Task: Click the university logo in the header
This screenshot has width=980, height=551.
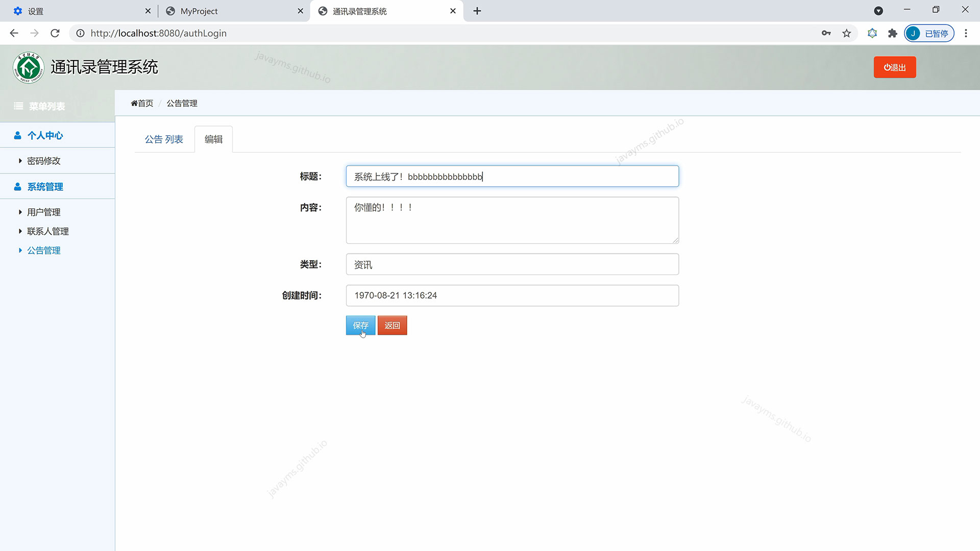Action: [x=28, y=67]
